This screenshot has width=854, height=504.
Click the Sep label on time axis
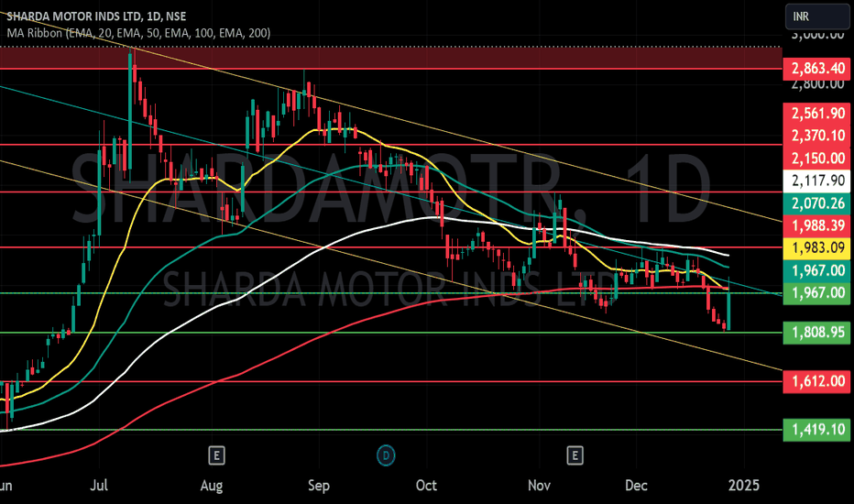pyautogui.click(x=319, y=485)
